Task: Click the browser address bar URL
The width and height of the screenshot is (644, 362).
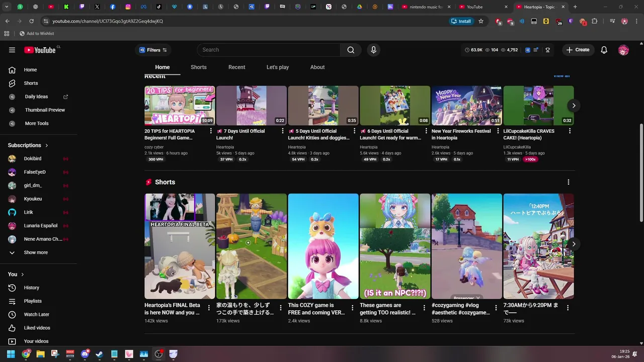Action: point(108,21)
